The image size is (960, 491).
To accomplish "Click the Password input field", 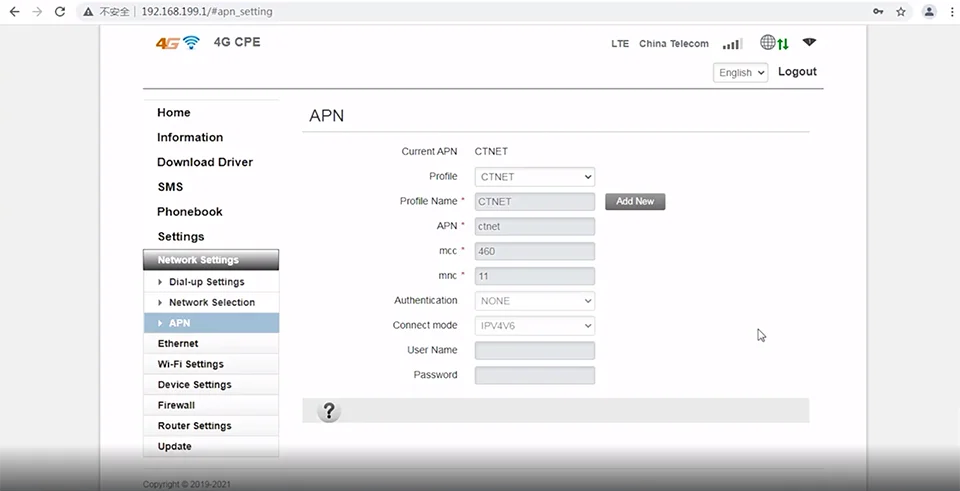I will click(x=534, y=376).
